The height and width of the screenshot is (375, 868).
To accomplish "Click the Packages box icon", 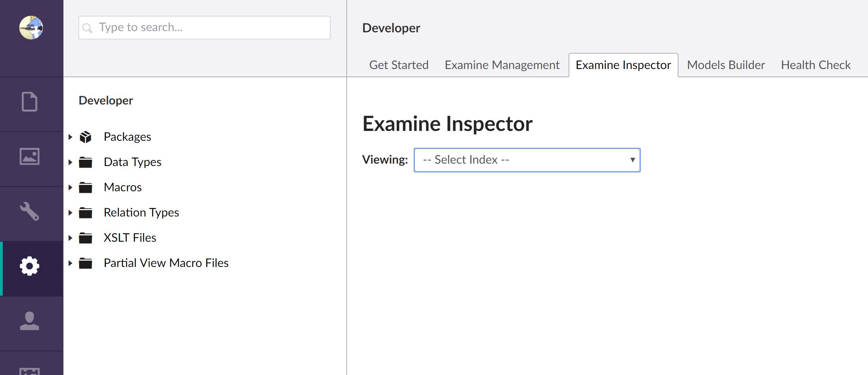I will coord(85,137).
